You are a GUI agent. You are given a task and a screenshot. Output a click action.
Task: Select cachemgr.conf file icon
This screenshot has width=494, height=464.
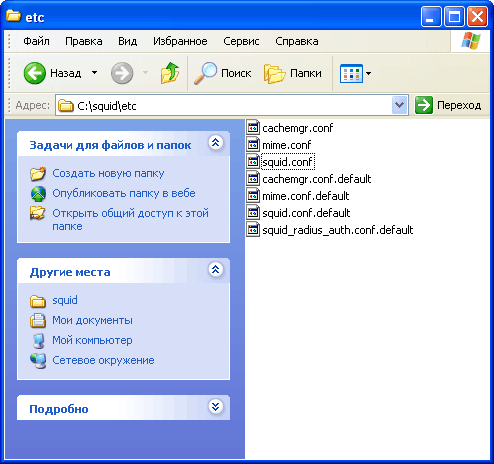pyautogui.click(x=253, y=128)
